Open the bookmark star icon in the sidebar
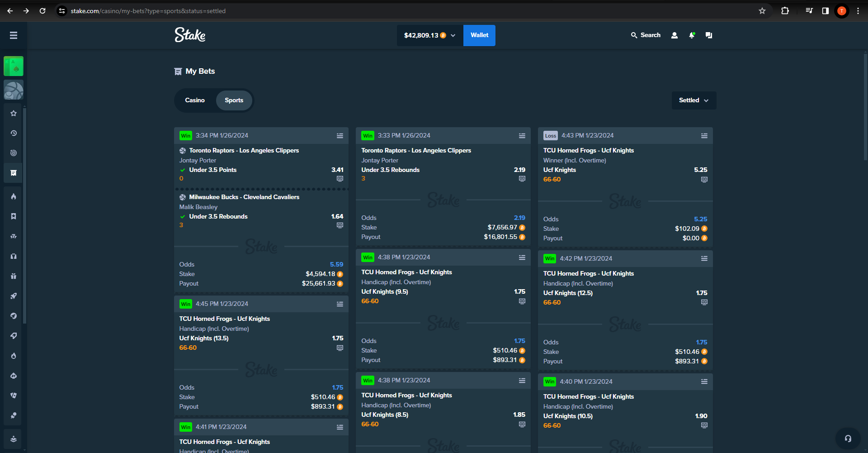Viewport: 868px width, 453px height. (x=14, y=216)
